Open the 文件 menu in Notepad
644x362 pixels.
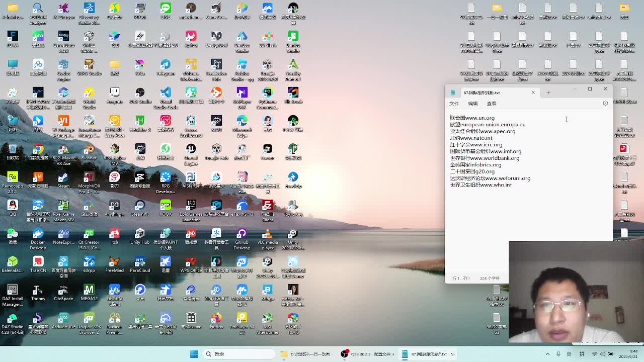(x=454, y=104)
